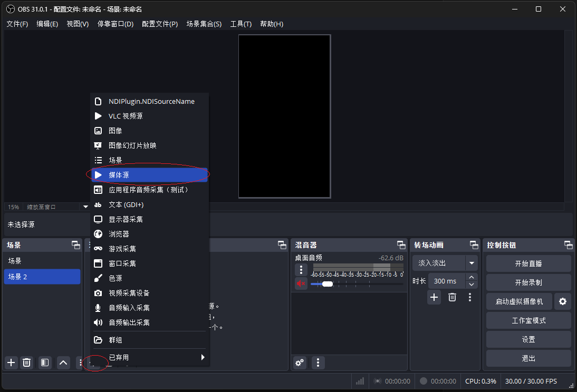This screenshot has height=392, width=577.
Task: Enable 启动虚拟摄像机
Action: coord(518,301)
